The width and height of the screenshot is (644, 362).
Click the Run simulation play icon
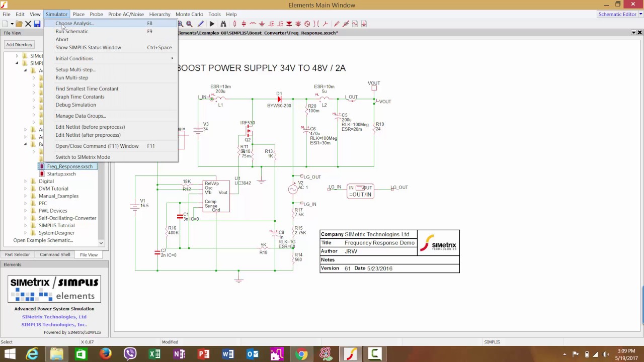click(x=212, y=24)
